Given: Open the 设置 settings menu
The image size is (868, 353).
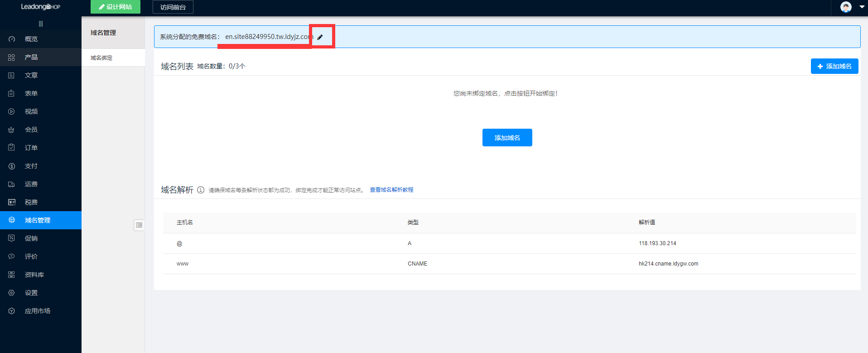Looking at the screenshot, I should tap(31, 293).
